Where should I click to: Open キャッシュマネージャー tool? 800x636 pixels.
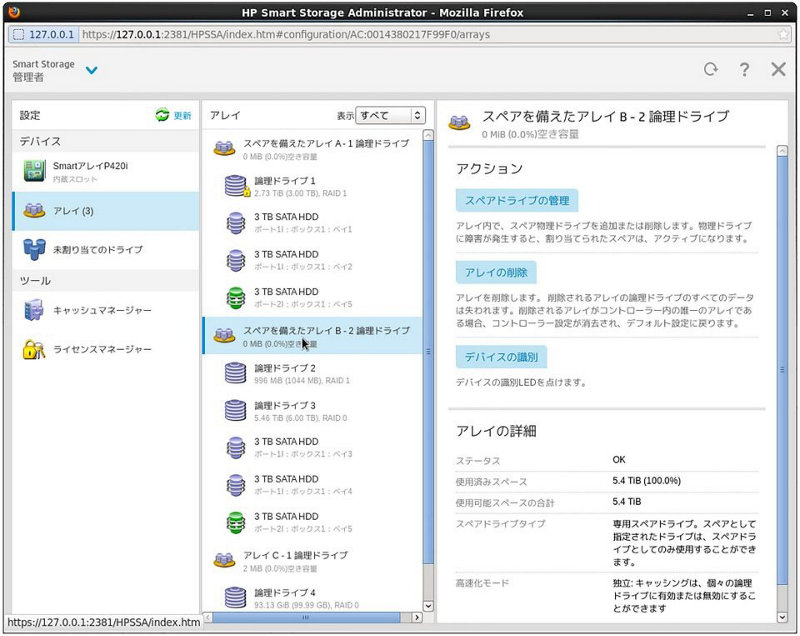tap(102, 311)
